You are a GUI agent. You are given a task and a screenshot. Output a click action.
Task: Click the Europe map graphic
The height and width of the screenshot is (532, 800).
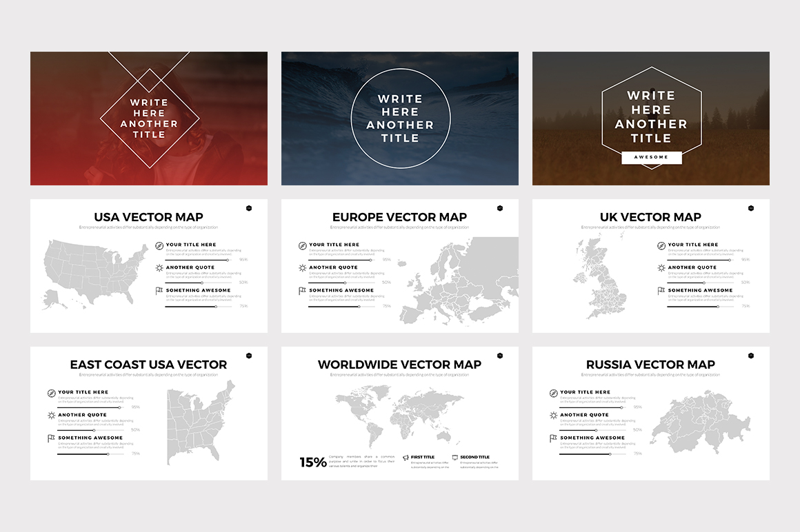pos(458,280)
